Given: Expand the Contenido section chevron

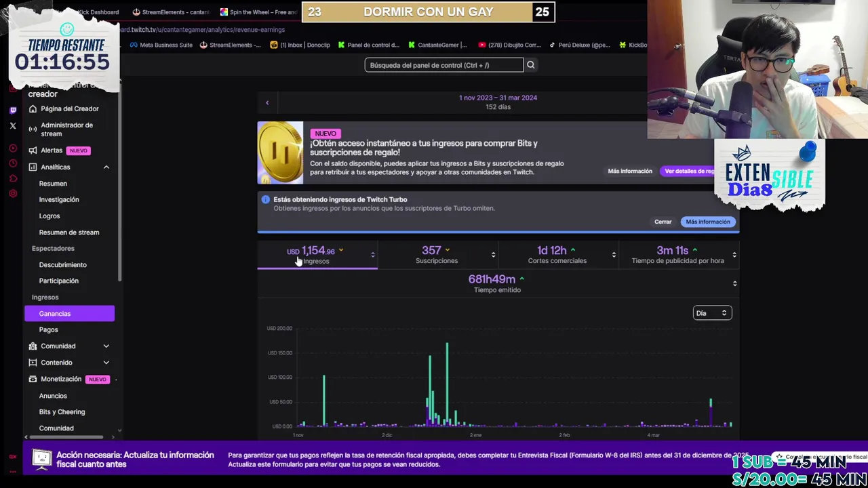Looking at the screenshot, I should (x=106, y=363).
